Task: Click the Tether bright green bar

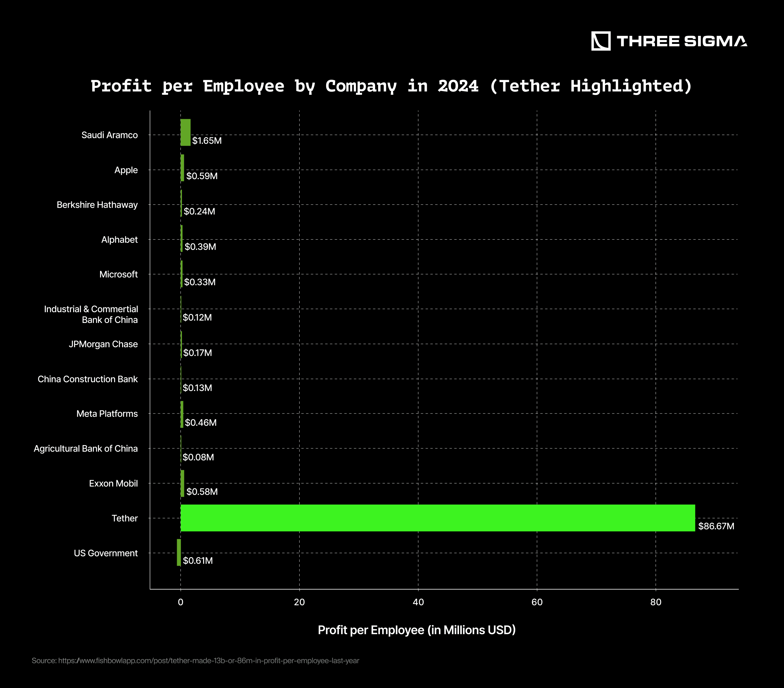Action: (x=437, y=518)
